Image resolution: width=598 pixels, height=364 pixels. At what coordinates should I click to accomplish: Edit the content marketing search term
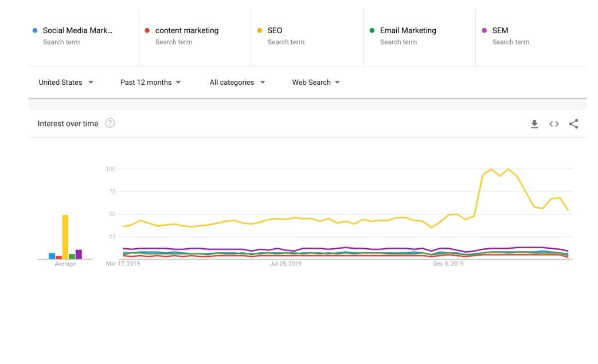pyautogui.click(x=187, y=30)
